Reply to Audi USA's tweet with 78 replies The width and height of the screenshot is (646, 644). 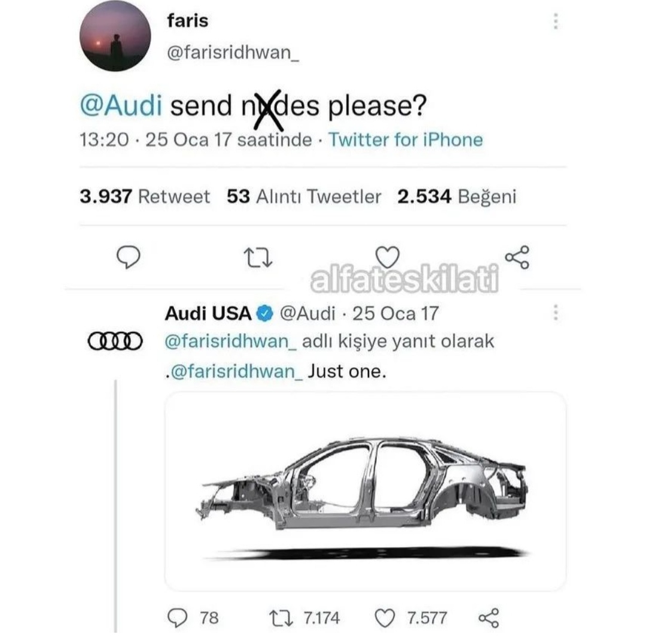(177, 618)
